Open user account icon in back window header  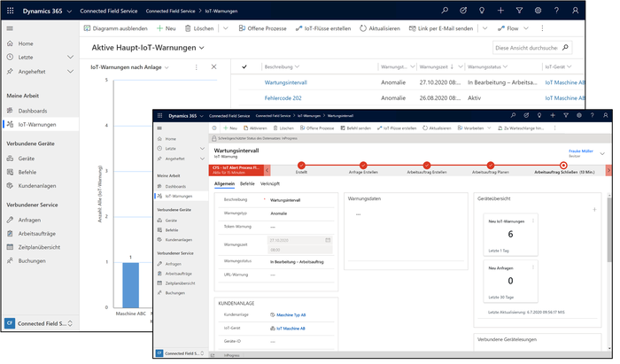tap(576, 11)
